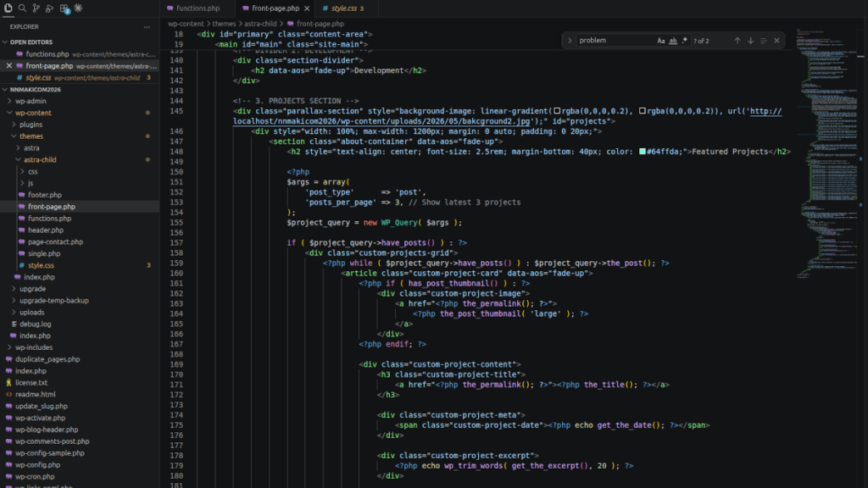
Task: Expand the uploads folder
Action: (x=32, y=313)
